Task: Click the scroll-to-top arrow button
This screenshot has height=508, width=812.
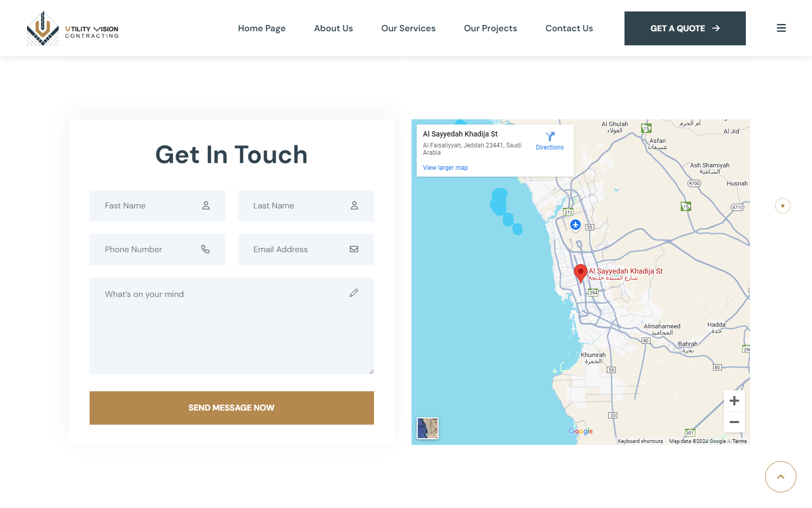Action: [780, 476]
